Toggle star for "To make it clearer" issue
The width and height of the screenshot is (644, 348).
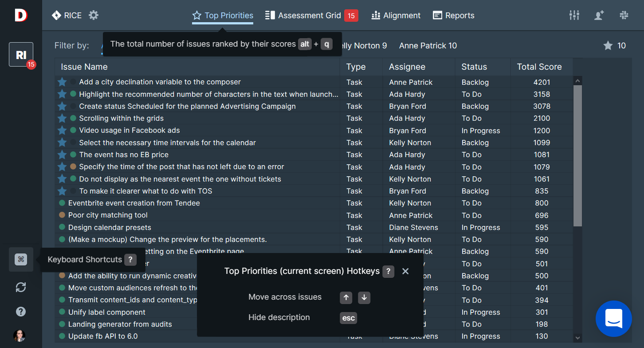click(x=62, y=191)
